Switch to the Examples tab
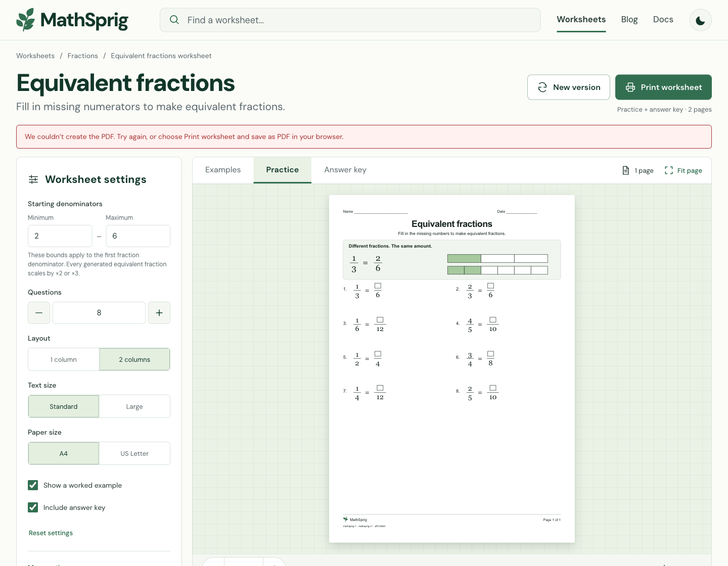This screenshot has width=728, height=566. [223, 170]
